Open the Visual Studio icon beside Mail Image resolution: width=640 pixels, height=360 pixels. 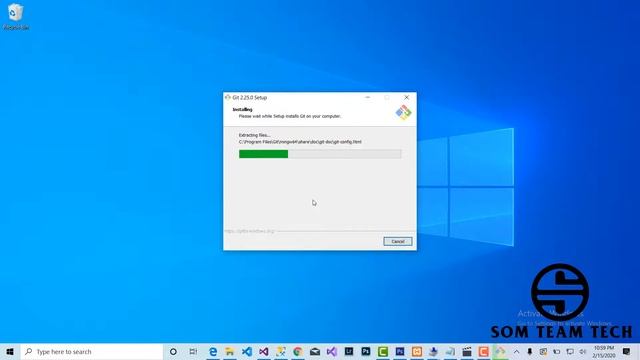331,351
